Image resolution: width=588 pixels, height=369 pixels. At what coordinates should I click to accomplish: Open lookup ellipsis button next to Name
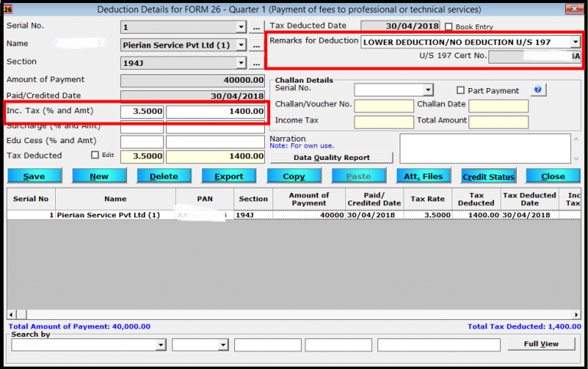(256, 45)
